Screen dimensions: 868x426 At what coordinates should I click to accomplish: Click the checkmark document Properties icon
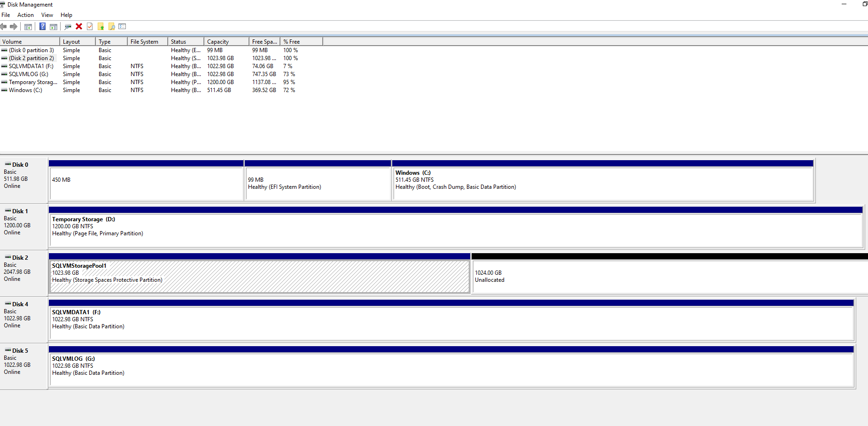89,26
